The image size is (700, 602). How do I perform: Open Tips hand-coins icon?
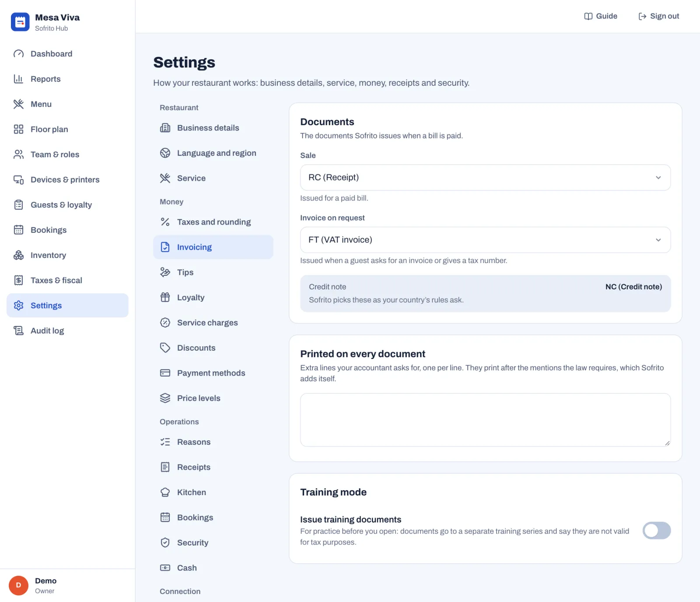click(165, 272)
